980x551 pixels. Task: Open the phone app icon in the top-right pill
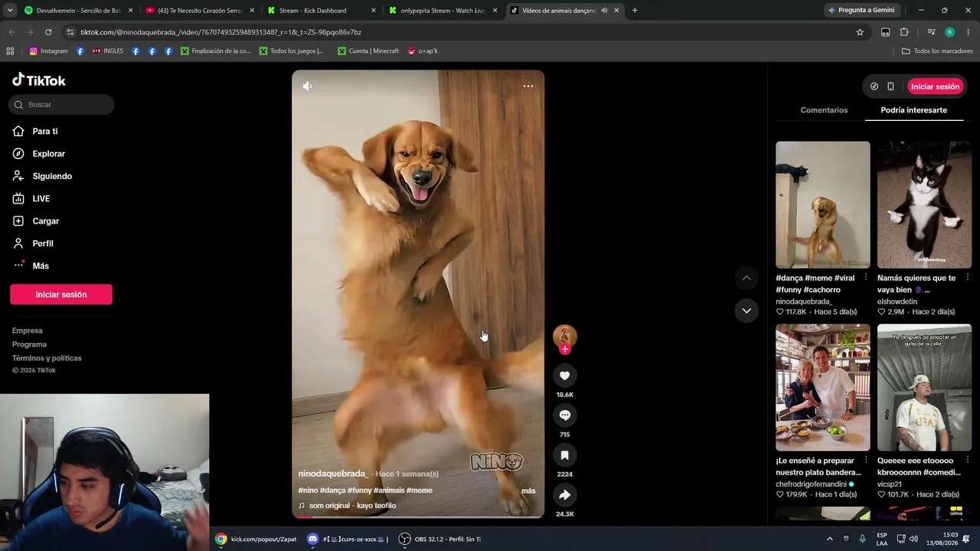click(x=890, y=86)
